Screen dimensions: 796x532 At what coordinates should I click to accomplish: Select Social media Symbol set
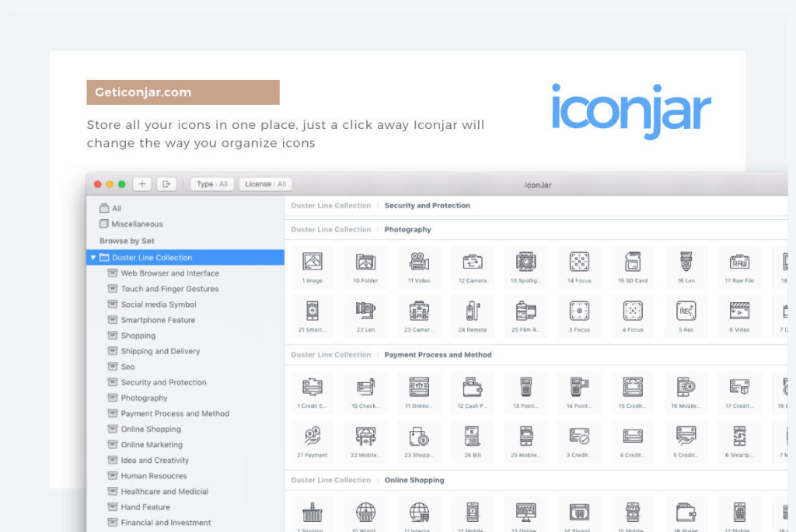tap(159, 304)
